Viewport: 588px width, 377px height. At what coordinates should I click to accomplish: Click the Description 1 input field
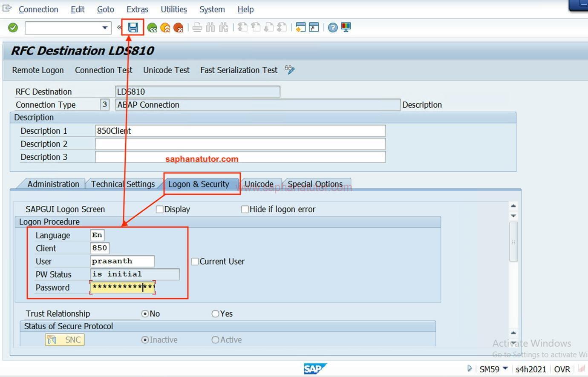[x=240, y=131]
